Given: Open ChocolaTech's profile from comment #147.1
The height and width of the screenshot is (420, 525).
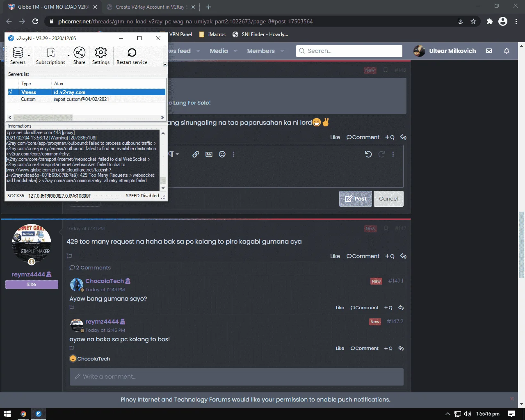Looking at the screenshot, I should point(105,281).
